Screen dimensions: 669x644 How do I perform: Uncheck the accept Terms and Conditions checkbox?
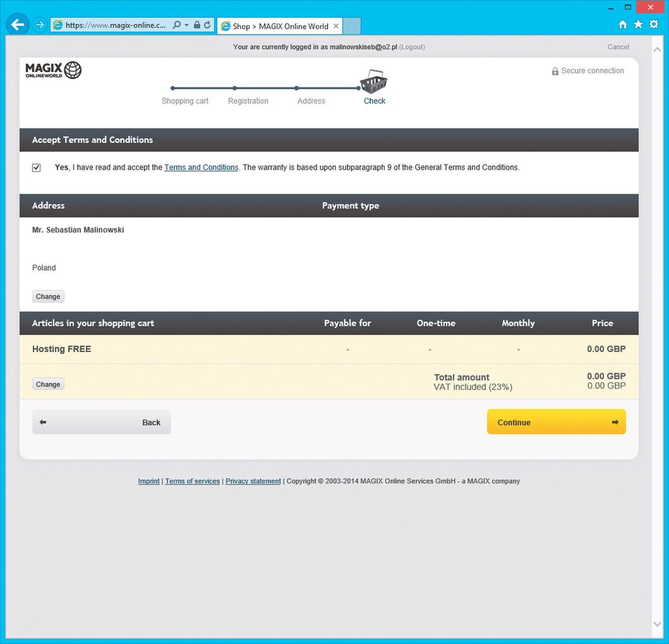tap(36, 167)
